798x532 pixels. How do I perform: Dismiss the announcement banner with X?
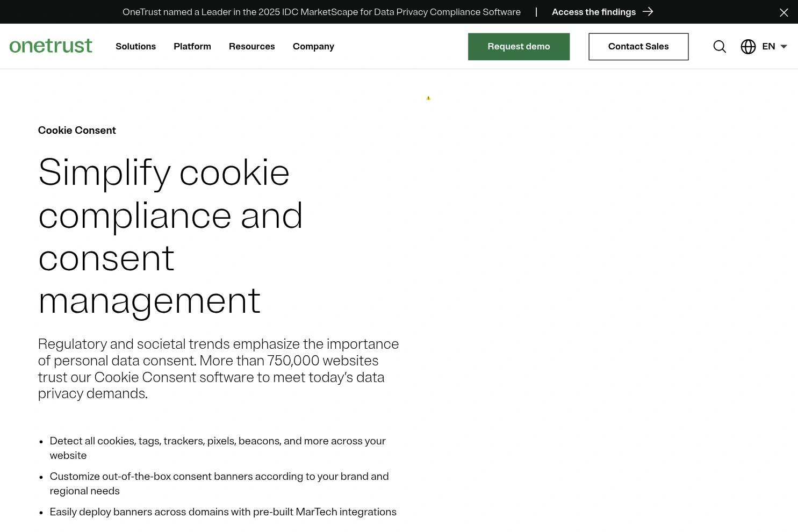click(x=784, y=12)
